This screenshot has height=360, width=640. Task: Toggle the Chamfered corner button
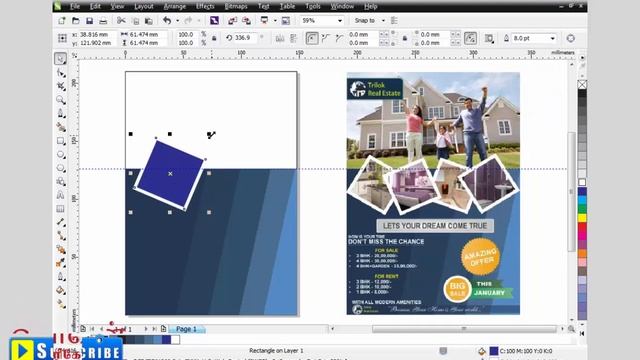click(339, 38)
